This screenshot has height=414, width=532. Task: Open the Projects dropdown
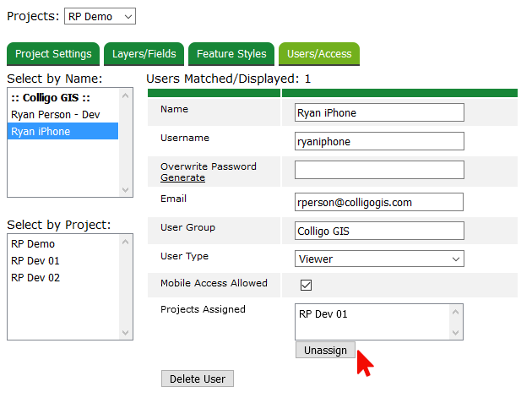[x=100, y=16]
